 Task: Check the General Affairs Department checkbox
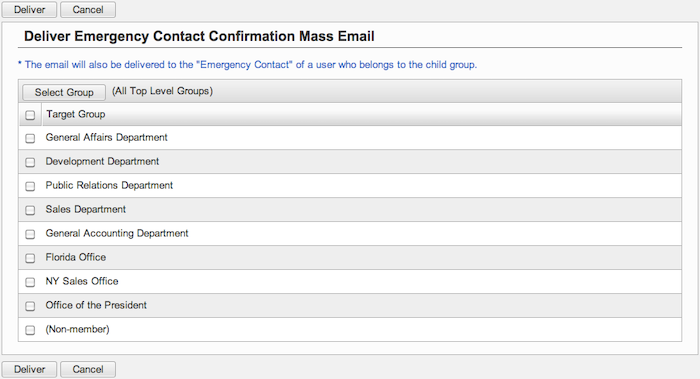[x=30, y=138]
